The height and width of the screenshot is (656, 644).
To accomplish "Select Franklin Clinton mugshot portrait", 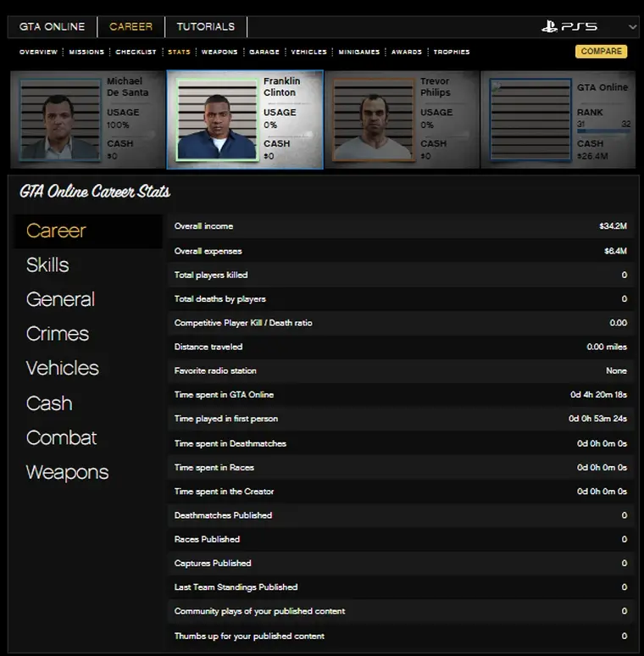I will pos(217,120).
